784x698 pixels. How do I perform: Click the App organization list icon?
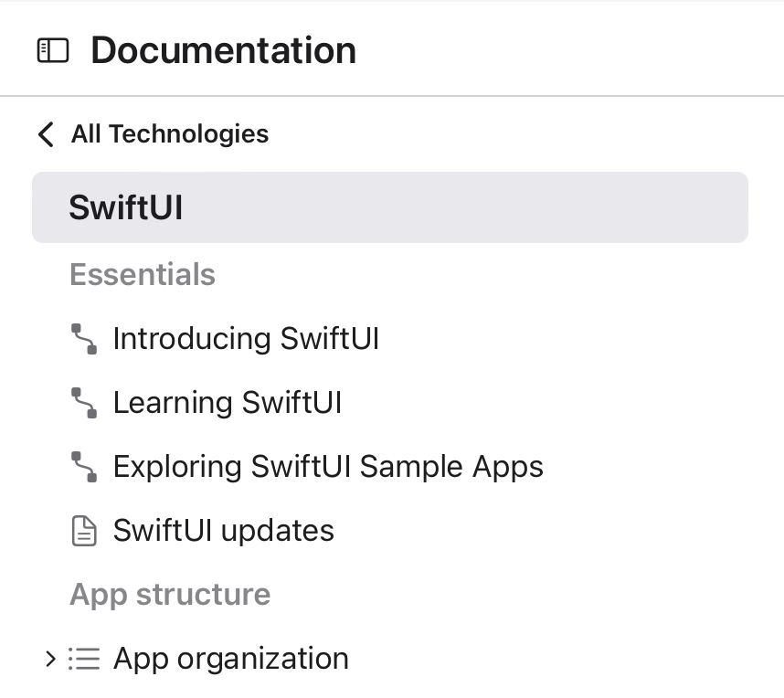[84, 659]
